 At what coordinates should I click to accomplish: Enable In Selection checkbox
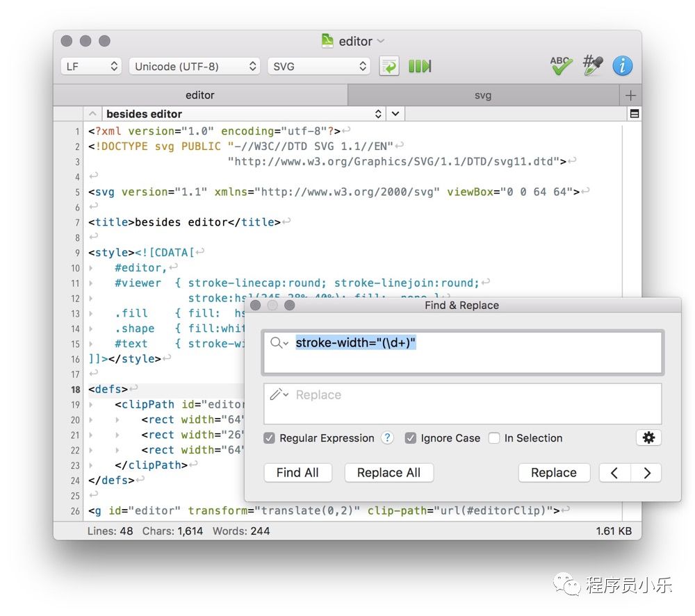[x=493, y=438]
